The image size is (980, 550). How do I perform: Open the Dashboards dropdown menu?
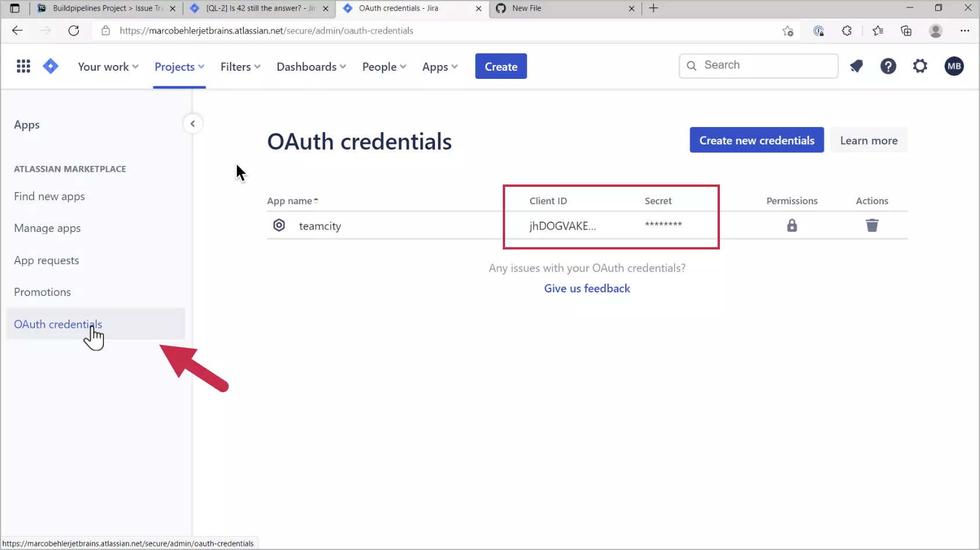pos(311,67)
